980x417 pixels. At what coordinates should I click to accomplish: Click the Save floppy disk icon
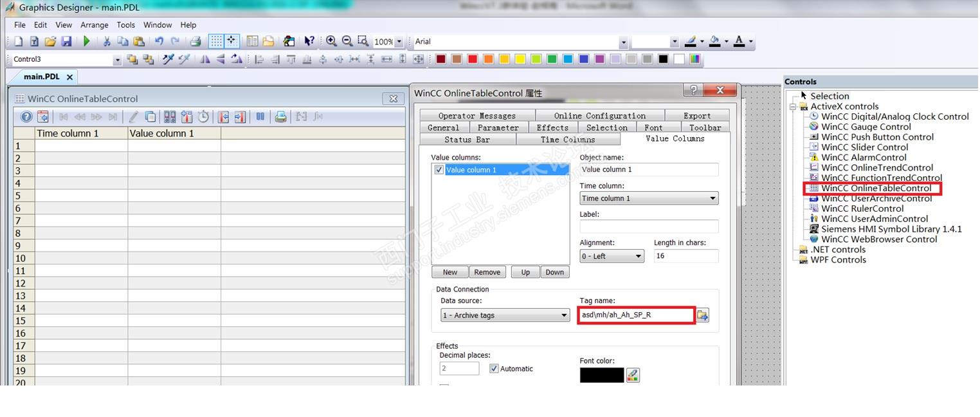66,41
